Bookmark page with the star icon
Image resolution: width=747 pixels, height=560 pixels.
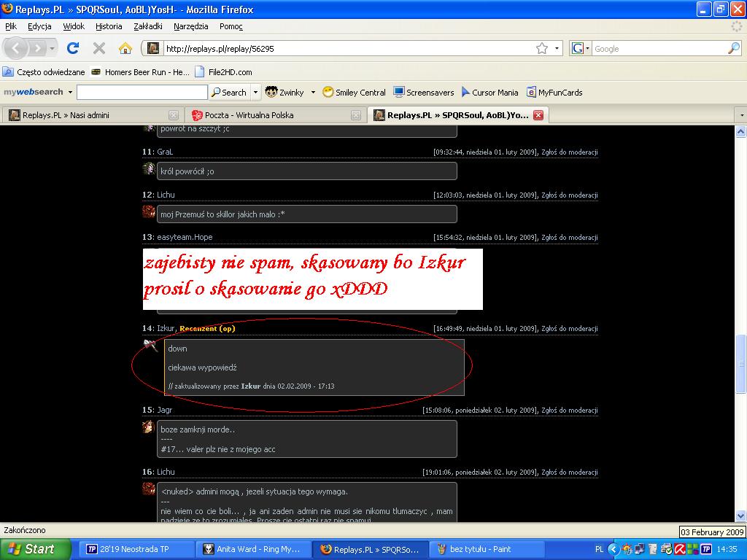coord(542,48)
